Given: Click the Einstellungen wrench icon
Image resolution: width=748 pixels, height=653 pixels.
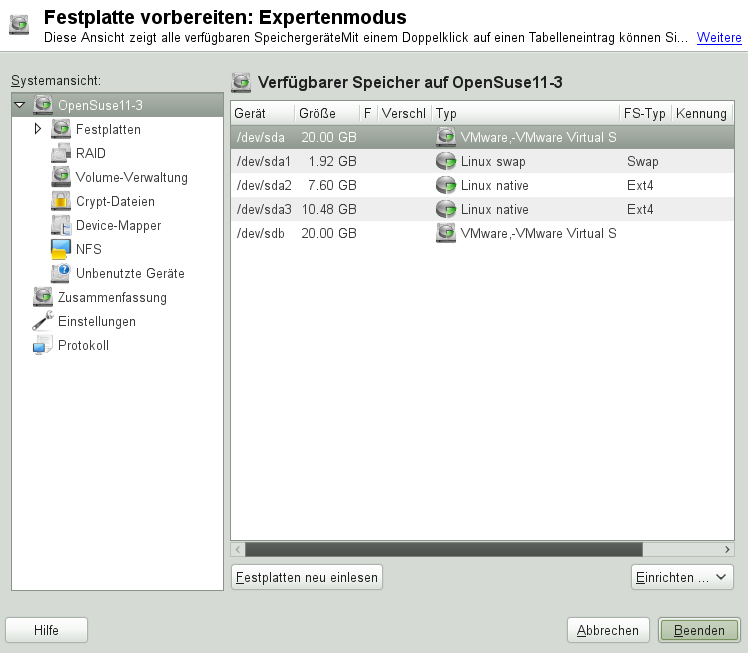Looking at the screenshot, I should [x=42, y=321].
